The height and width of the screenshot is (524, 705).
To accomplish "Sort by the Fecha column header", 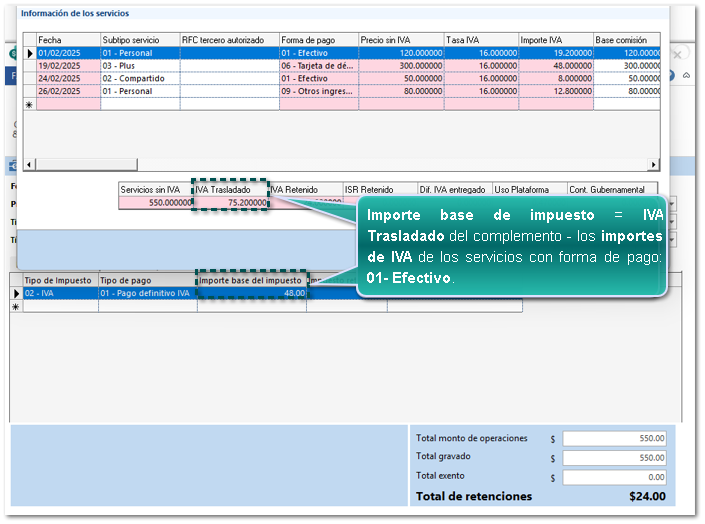I will click(x=67, y=40).
